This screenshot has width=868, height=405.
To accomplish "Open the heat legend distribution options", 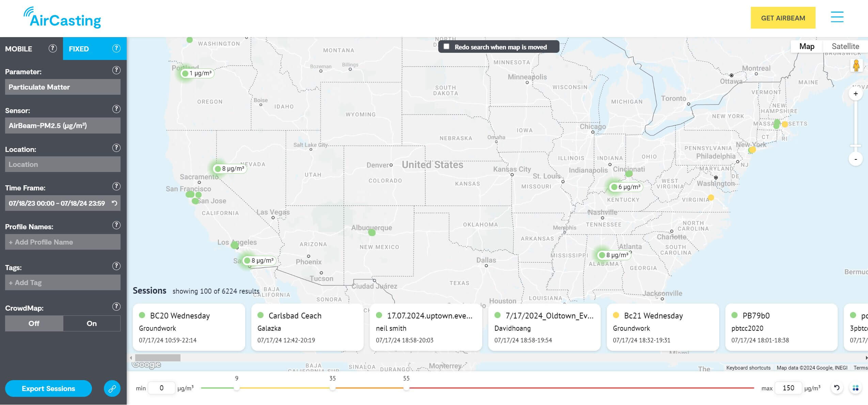I will click(855, 388).
